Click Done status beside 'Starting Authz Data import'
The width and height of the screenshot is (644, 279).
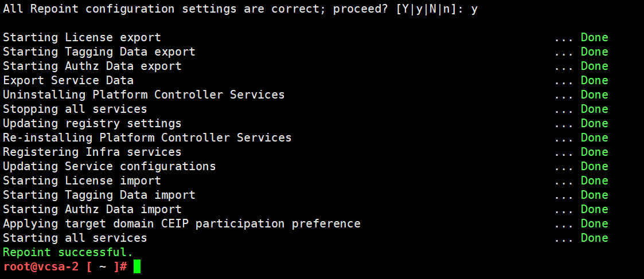point(594,209)
